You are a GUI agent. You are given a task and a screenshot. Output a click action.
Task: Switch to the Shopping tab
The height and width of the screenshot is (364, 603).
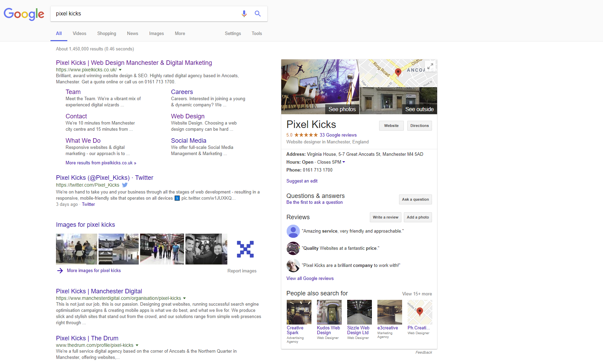point(106,34)
